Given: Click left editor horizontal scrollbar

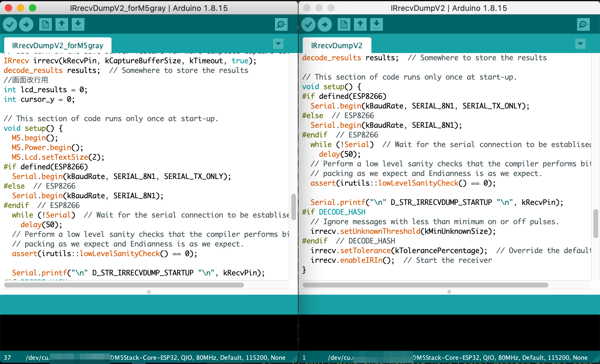Looking at the screenshot, I should coord(124,285).
